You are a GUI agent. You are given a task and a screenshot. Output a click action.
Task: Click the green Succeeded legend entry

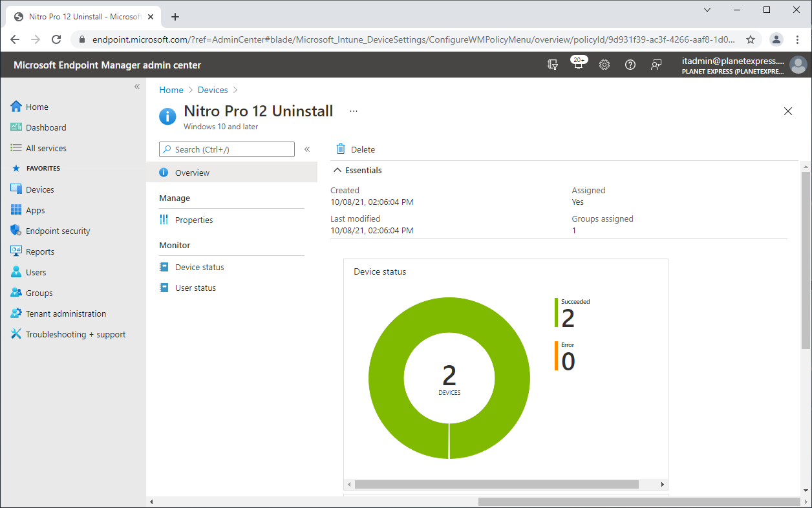[x=573, y=313]
